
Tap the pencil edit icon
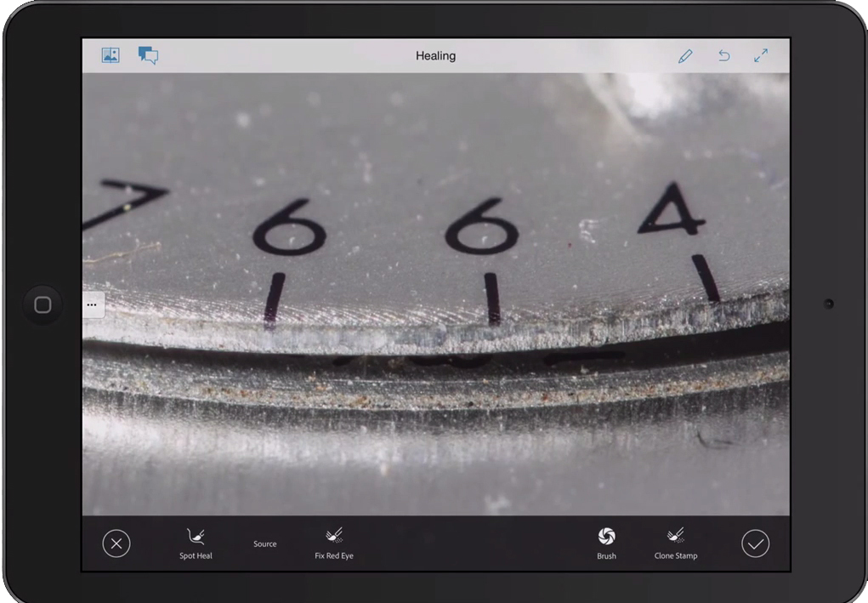tap(685, 55)
